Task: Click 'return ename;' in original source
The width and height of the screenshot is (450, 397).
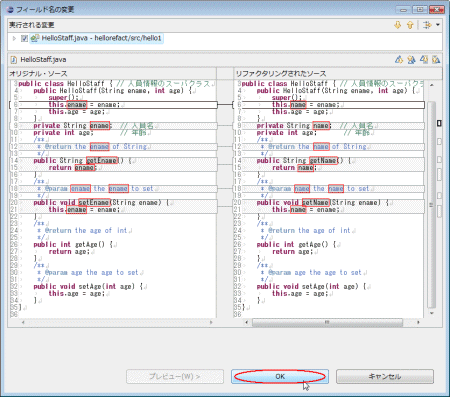Action: (72, 168)
